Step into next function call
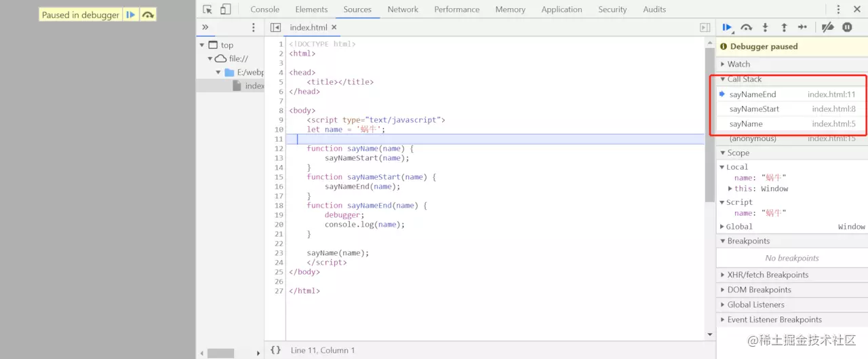868x359 pixels. (x=765, y=27)
